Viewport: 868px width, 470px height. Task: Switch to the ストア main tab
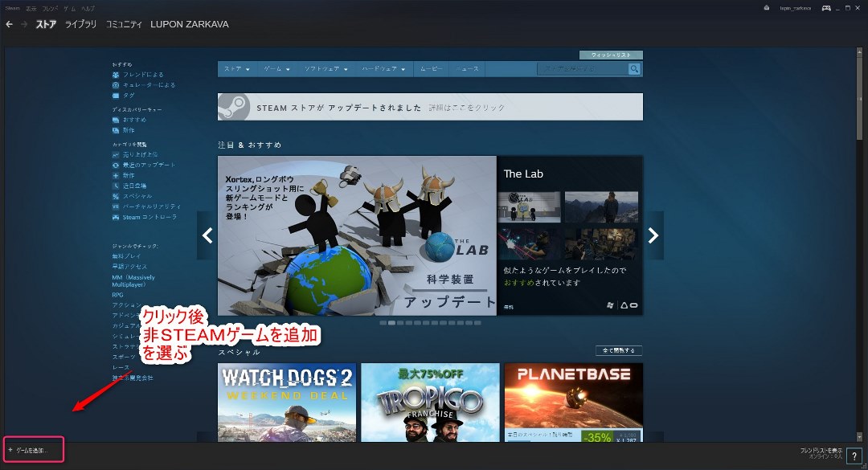[46, 24]
